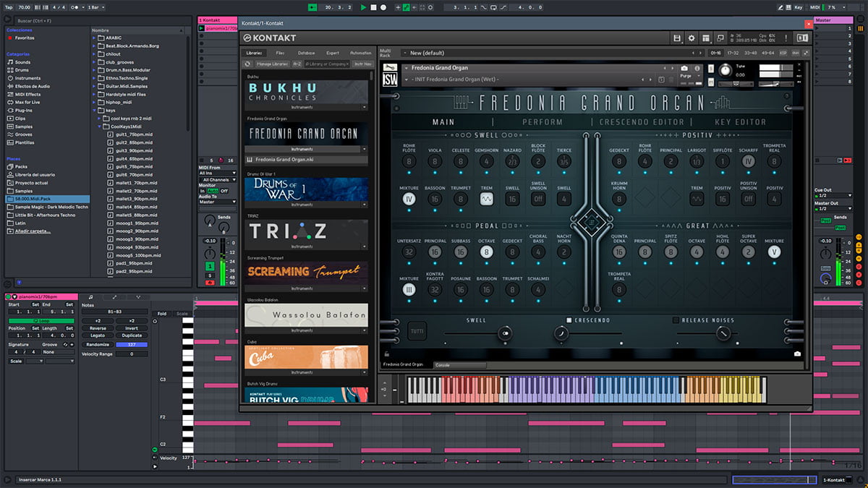Select the Drums category in browser
The height and width of the screenshot is (488, 868).
tap(22, 70)
